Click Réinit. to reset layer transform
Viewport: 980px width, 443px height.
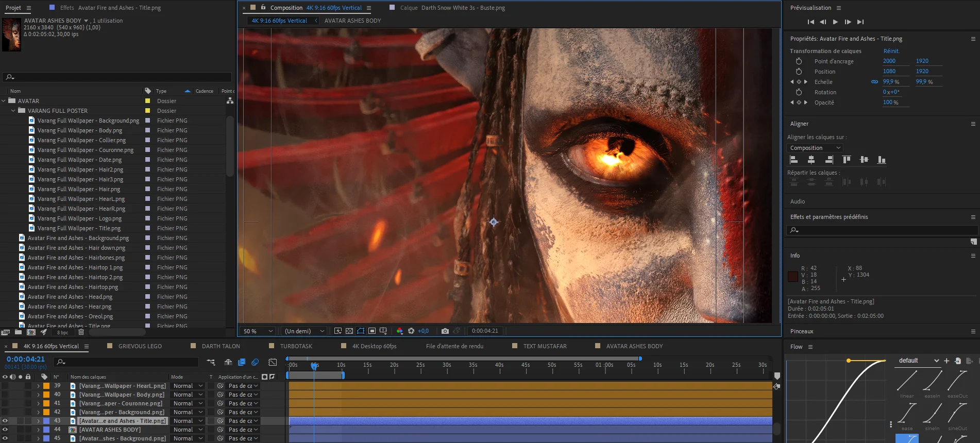(891, 51)
